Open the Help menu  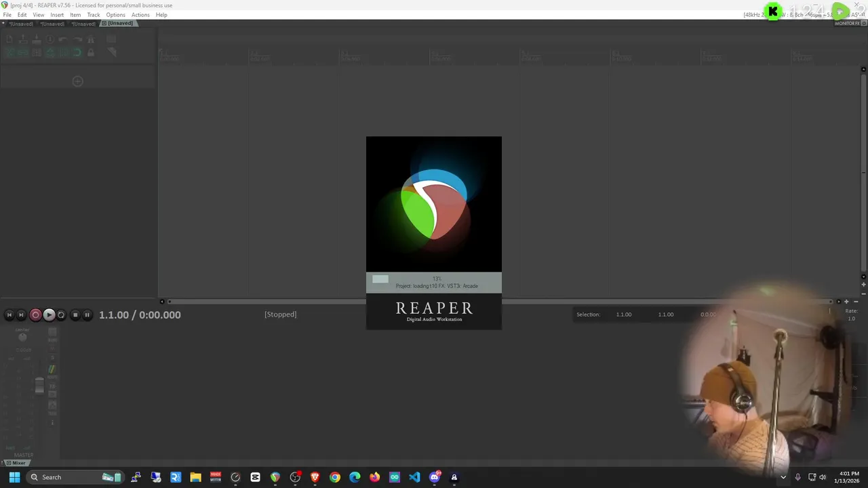pos(161,15)
